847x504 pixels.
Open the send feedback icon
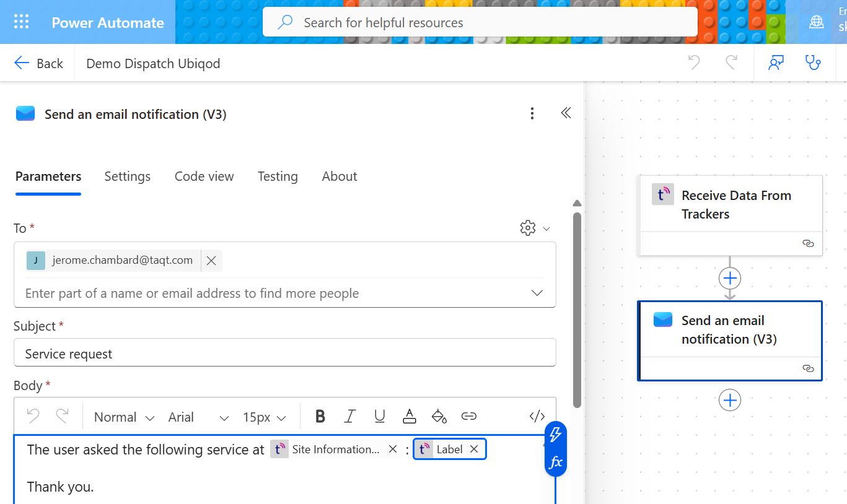pyautogui.click(x=776, y=63)
